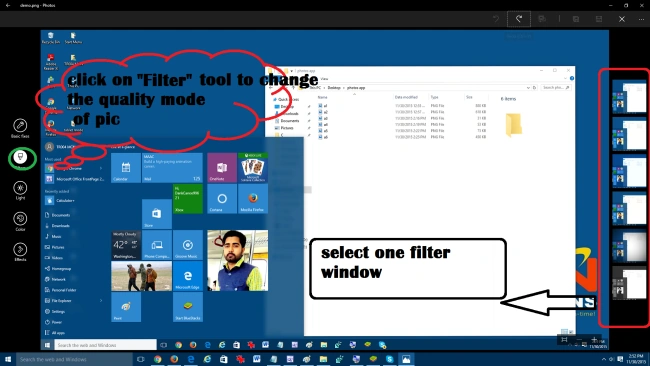The width and height of the screenshot is (650, 366).
Task: Open the Store from bottom taskbar
Action: [223, 359]
